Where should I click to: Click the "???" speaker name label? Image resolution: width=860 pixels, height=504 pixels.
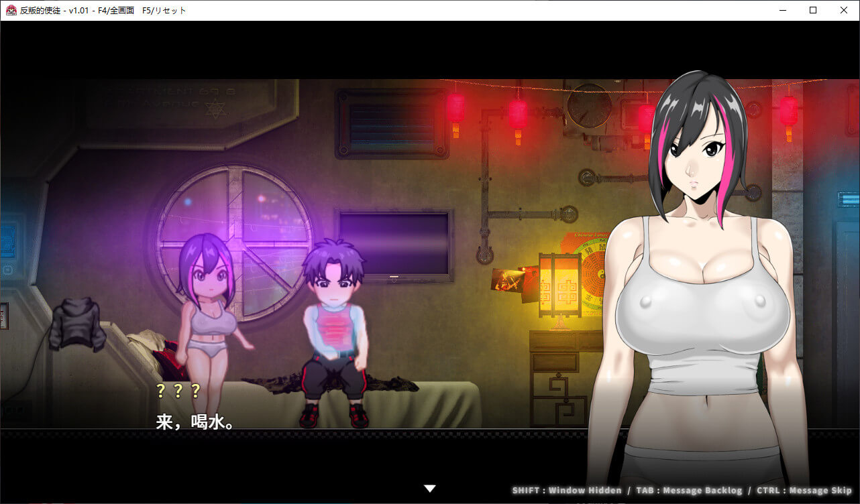tap(178, 391)
